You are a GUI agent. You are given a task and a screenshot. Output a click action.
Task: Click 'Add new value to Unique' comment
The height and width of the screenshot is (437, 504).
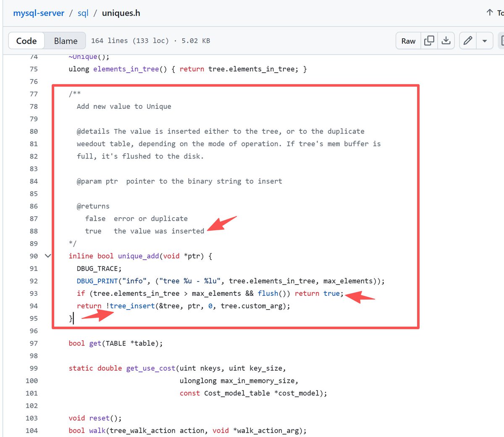(x=124, y=106)
